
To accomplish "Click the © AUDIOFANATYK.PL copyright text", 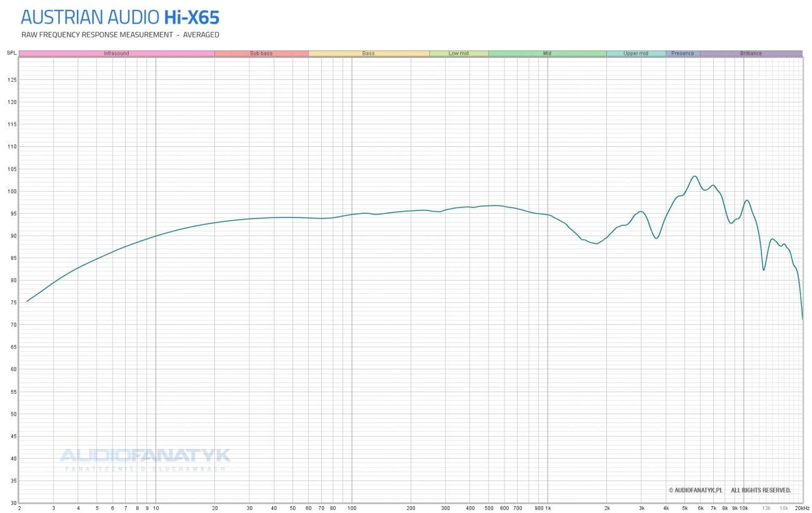I will pos(696,491).
